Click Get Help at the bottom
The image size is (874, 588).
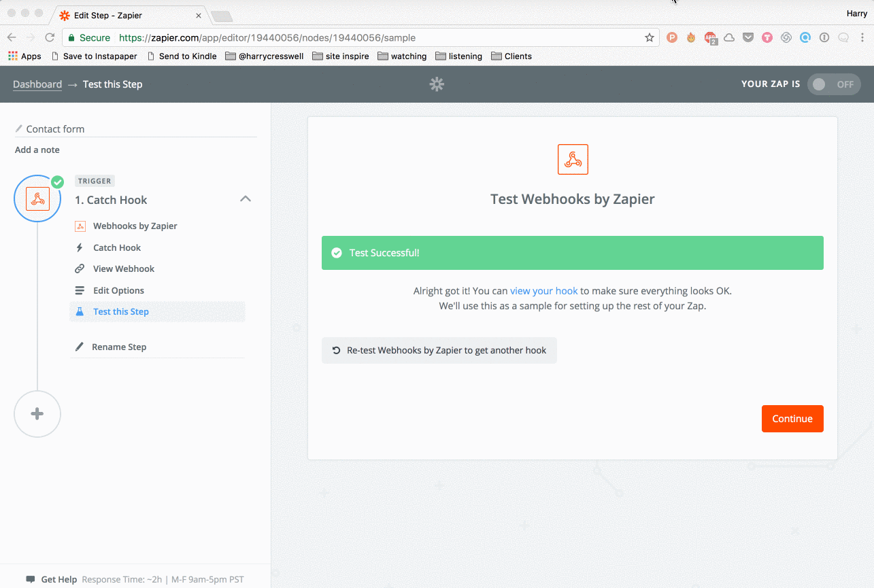(59, 580)
